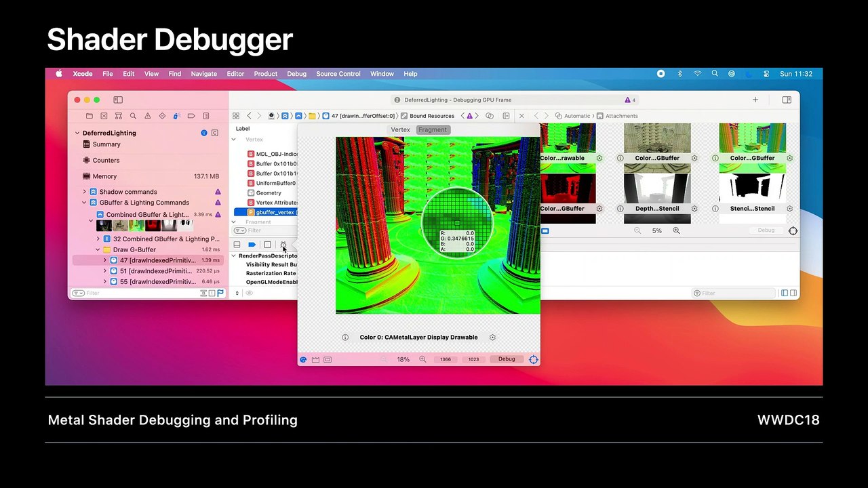
Task: Open the Breakpoint navigator icon
Action: click(191, 116)
